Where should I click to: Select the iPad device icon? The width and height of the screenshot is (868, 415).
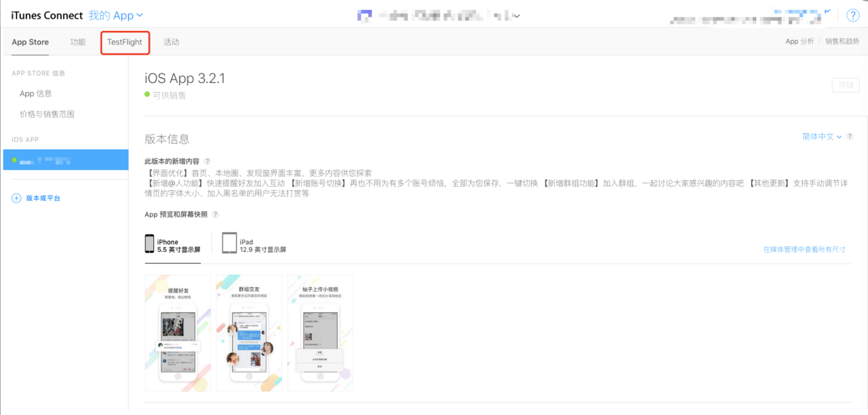point(229,243)
